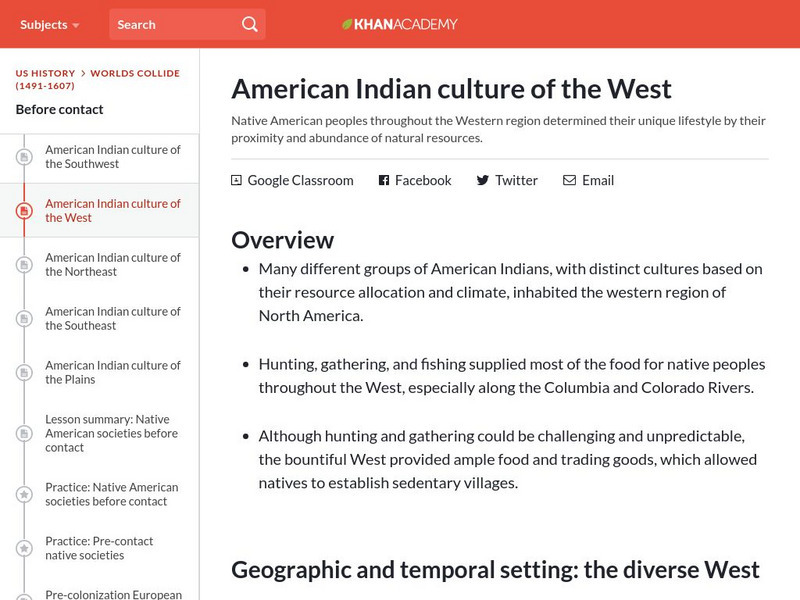The height and width of the screenshot is (600, 800).
Task: Click the Facebook share icon
Action: click(x=383, y=181)
